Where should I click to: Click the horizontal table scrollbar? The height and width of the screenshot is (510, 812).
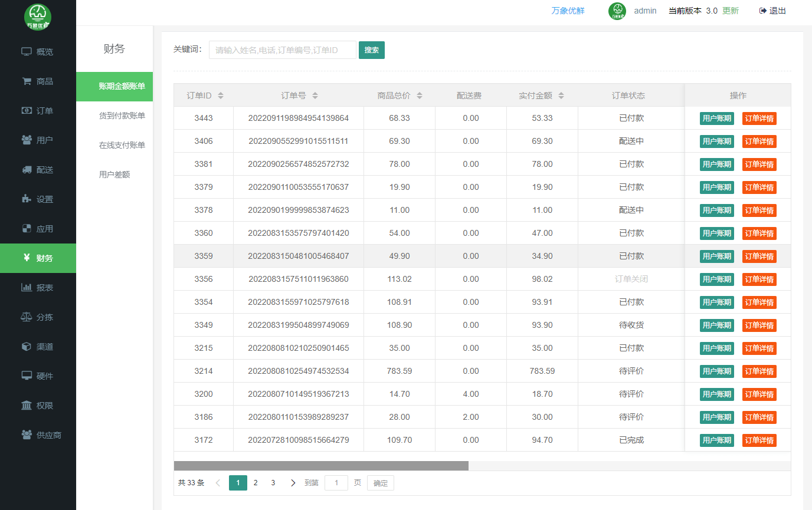pos(321,466)
